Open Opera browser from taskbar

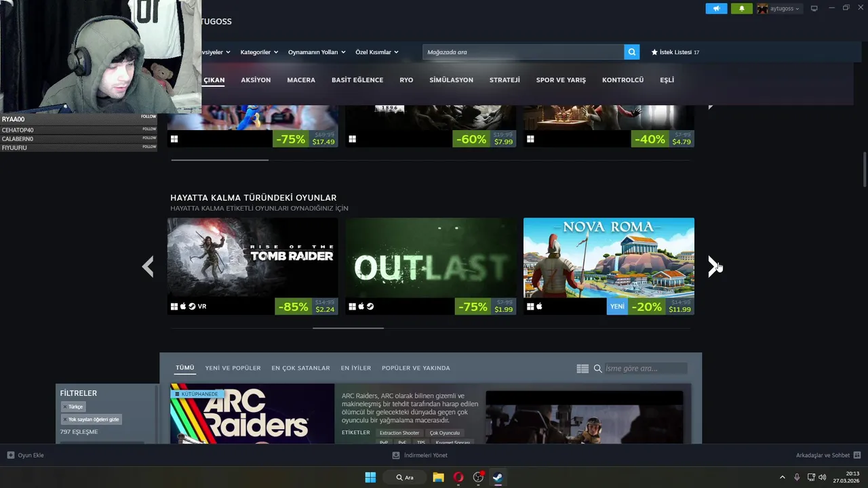coord(458,477)
